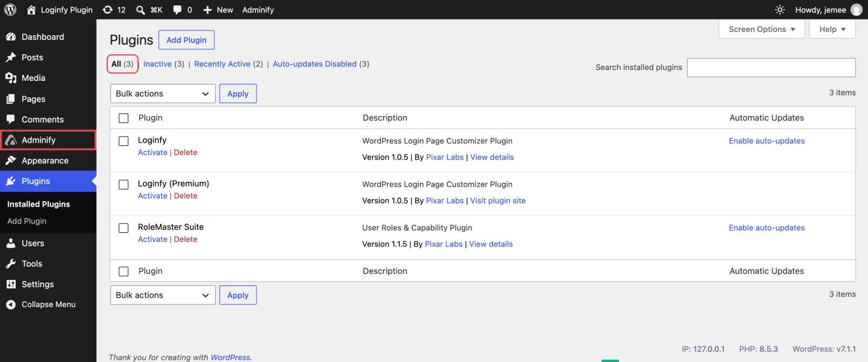Click the search magnifier icon in admin bar
This screenshot has width=868, height=362.
click(141, 10)
